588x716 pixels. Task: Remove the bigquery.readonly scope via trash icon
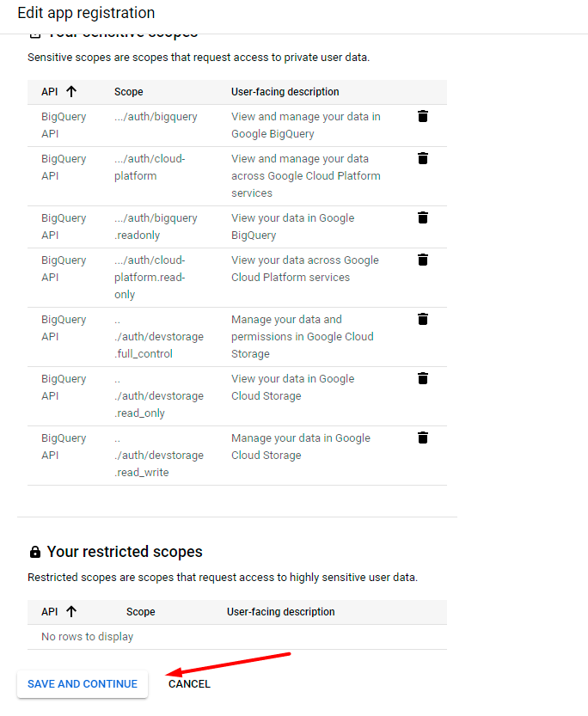(x=423, y=217)
